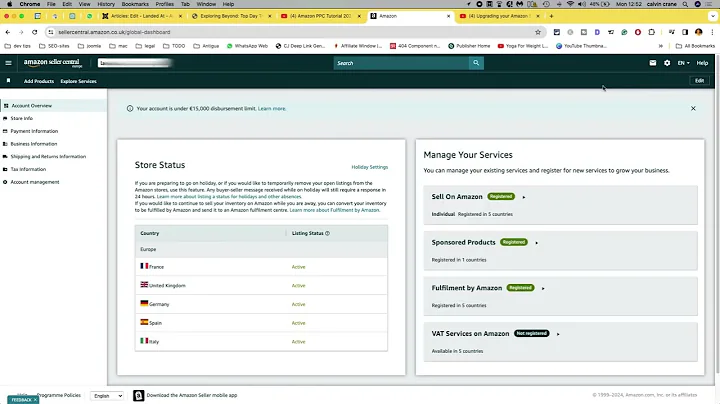Open the All Bookmarks folder
This screenshot has width=720, height=404.
[x=695, y=46]
